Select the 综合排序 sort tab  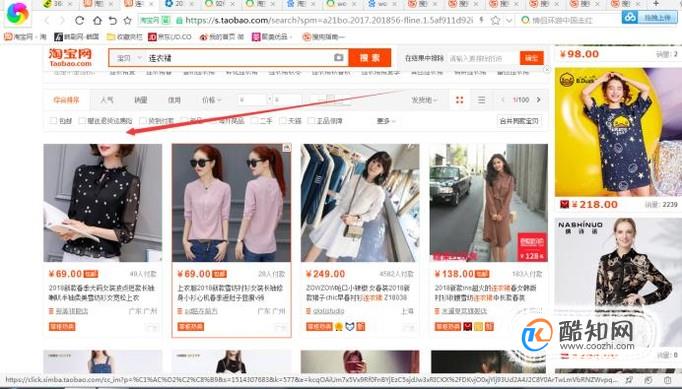point(67,100)
